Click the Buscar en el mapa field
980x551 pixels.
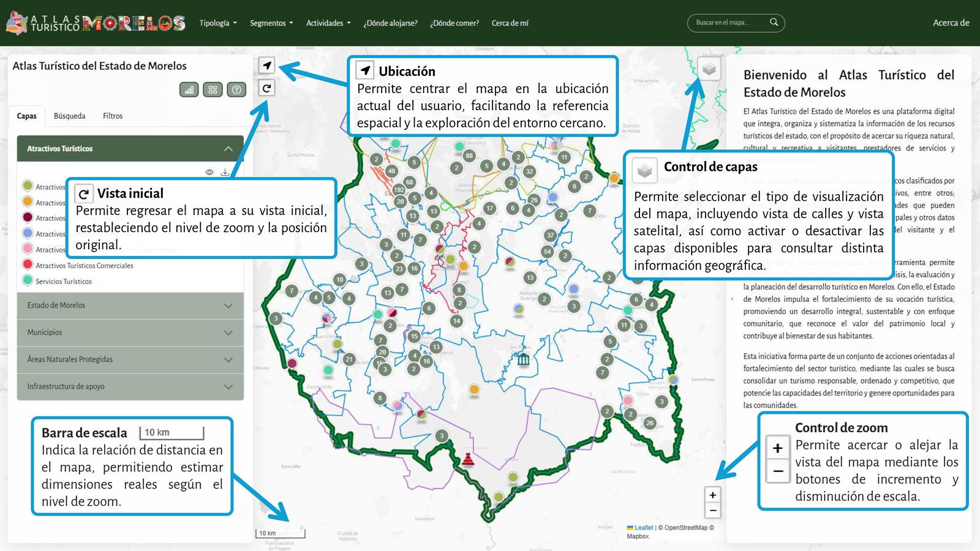pos(729,23)
